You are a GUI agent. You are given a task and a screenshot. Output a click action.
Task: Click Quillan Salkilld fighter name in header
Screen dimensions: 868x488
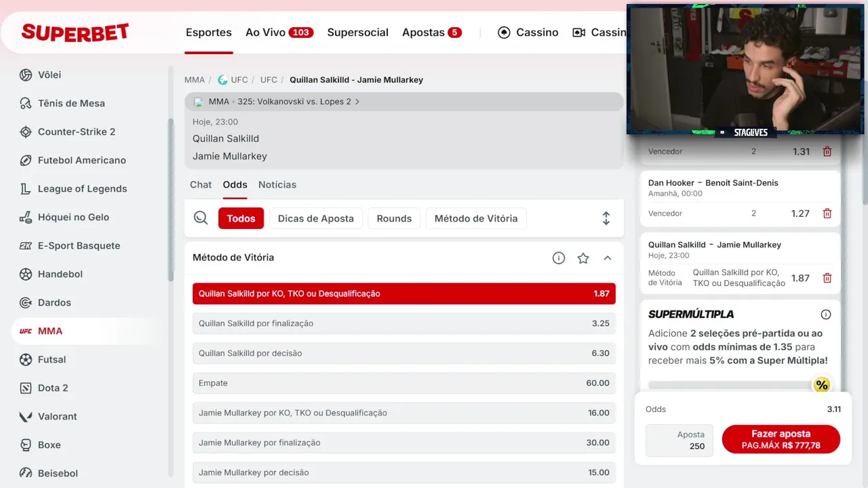click(226, 138)
